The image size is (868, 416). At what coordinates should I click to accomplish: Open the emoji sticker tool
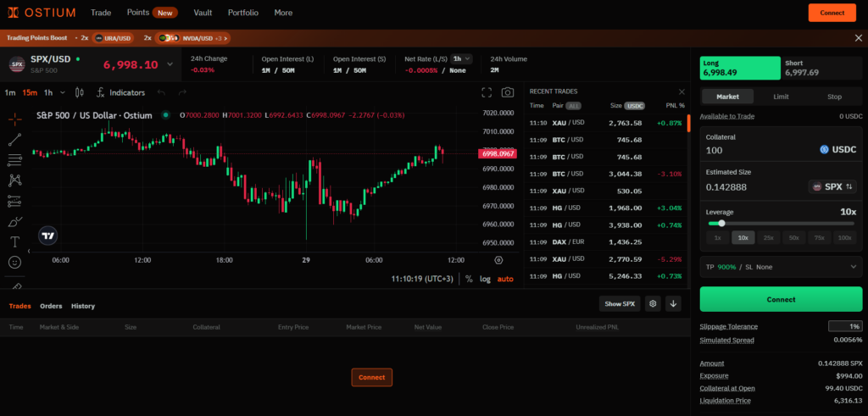click(14, 263)
